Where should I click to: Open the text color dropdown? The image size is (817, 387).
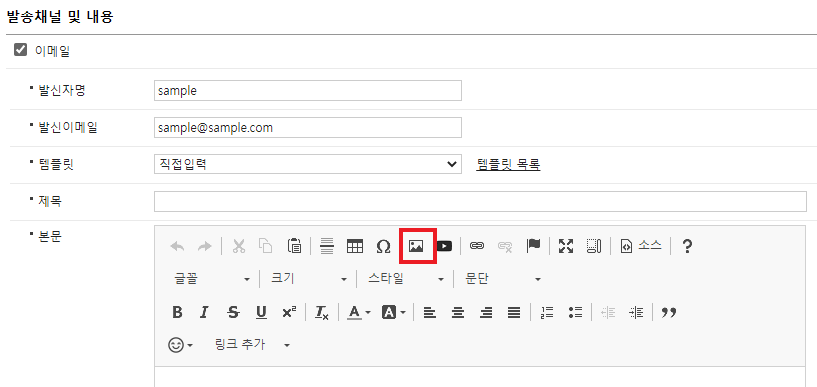[359, 313]
